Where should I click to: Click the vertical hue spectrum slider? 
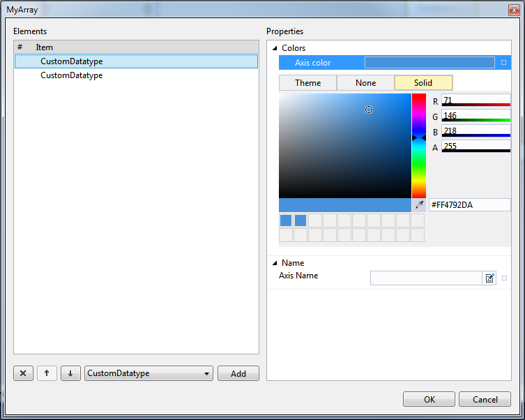click(x=419, y=146)
